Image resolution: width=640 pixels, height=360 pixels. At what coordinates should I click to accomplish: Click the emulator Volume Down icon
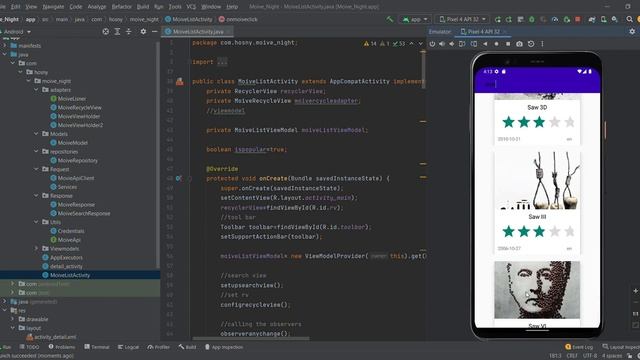coord(452,44)
